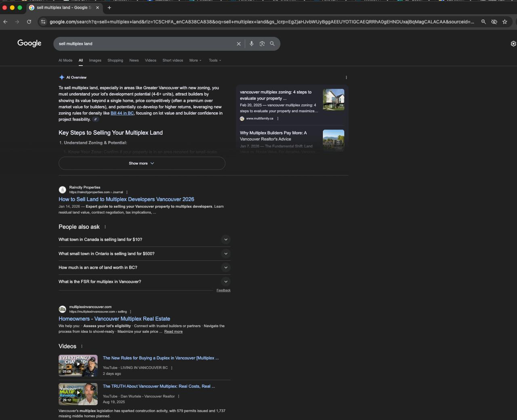
Task: Click the zoom magnifier icon in address bar
Action: (x=483, y=22)
